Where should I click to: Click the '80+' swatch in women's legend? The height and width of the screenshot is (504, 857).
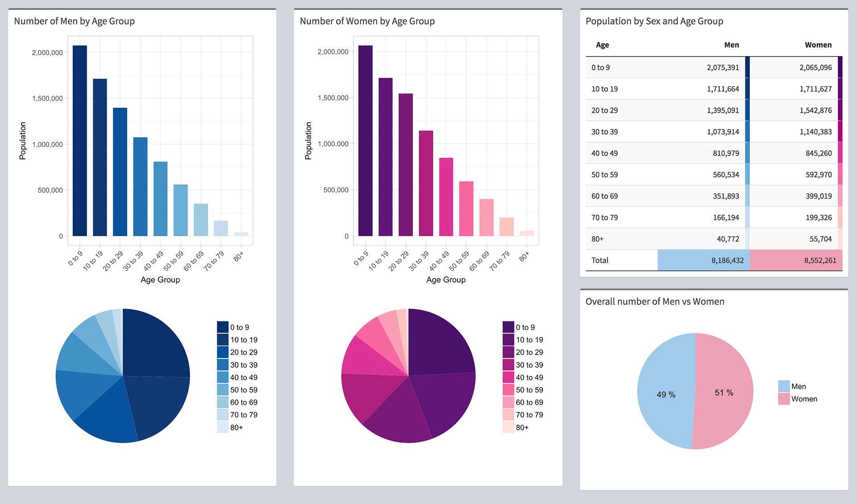(x=508, y=427)
